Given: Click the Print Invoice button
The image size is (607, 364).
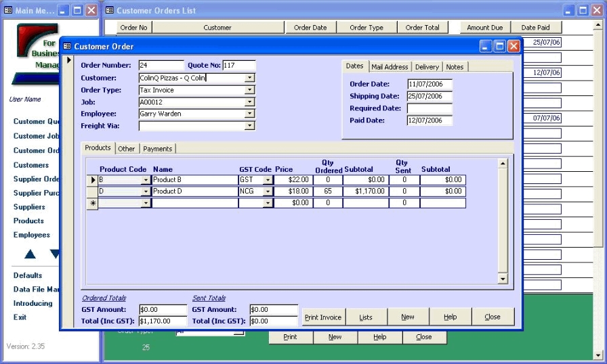Looking at the screenshot, I should coord(323,317).
